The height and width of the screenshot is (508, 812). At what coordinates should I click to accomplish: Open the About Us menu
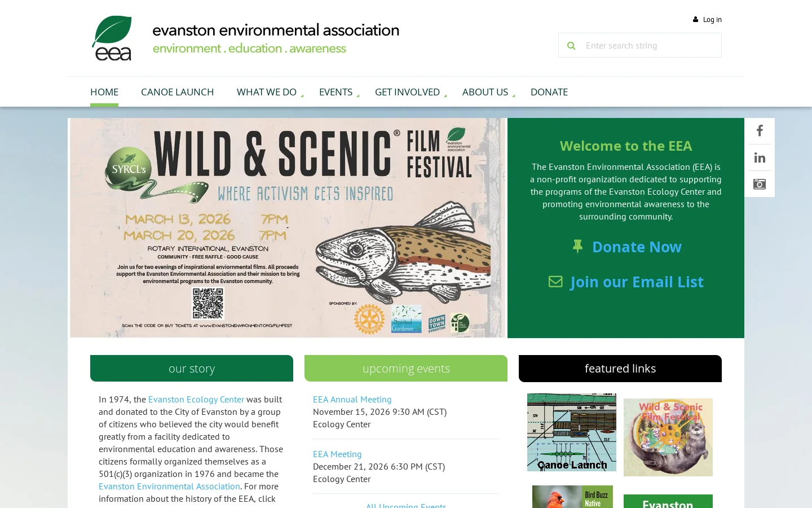pos(485,92)
